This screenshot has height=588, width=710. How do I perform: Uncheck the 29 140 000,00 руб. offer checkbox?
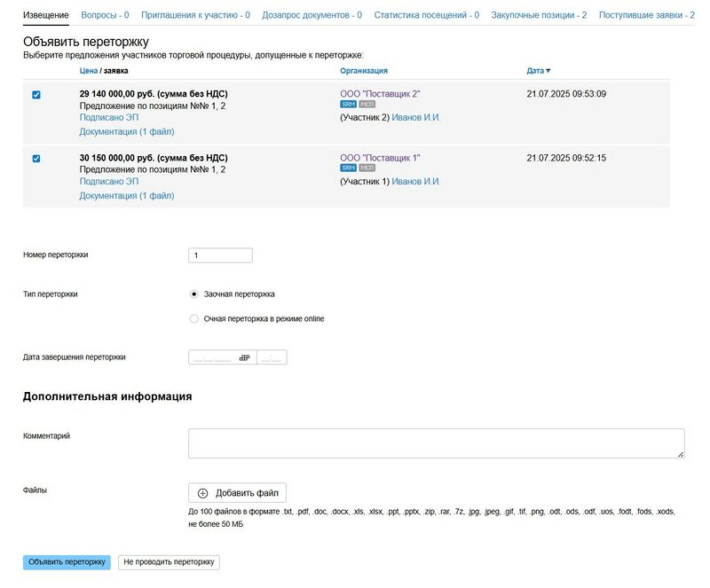[36, 95]
